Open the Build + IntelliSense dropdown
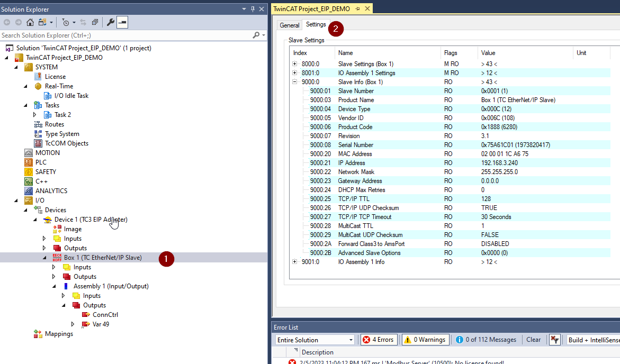 [593, 340]
